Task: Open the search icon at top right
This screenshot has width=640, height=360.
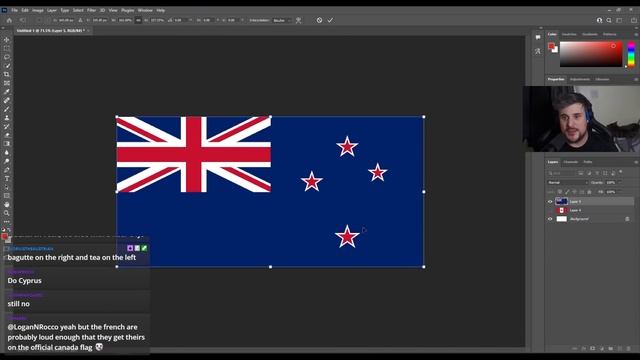Action: point(609,20)
